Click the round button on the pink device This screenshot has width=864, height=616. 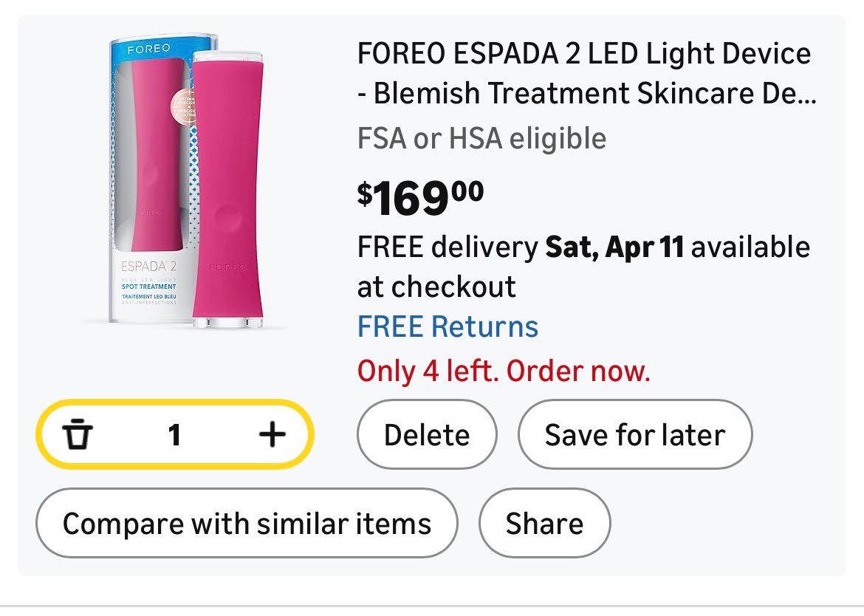[x=227, y=218]
